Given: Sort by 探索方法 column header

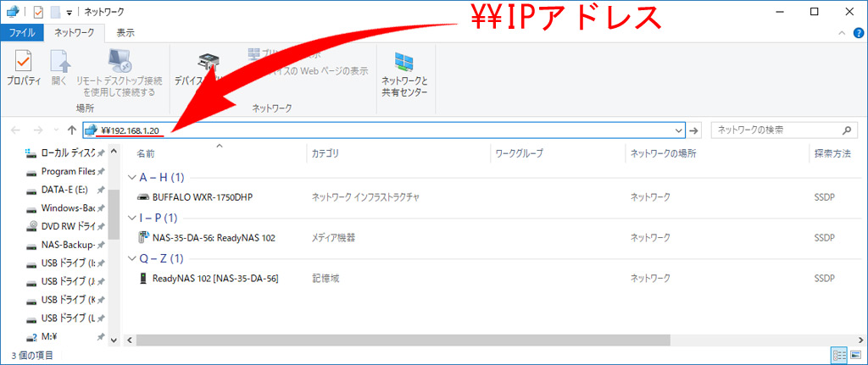Looking at the screenshot, I should coord(832,154).
